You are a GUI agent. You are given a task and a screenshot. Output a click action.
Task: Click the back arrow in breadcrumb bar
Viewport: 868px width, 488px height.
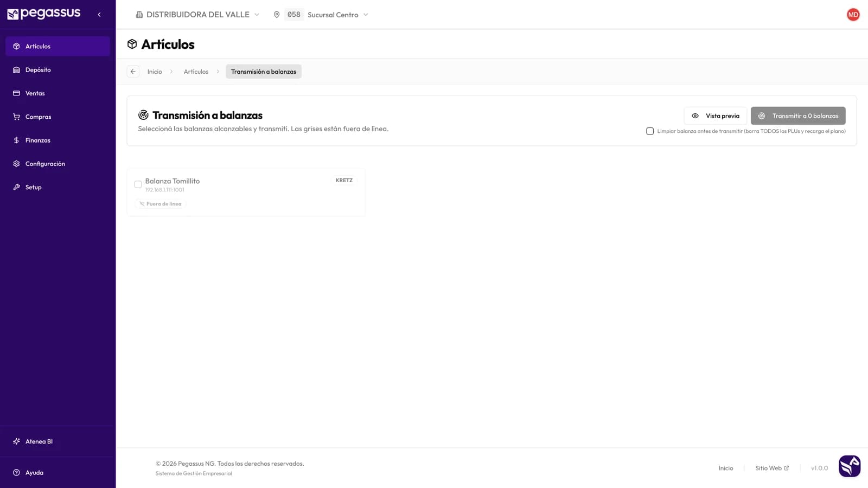pos(133,72)
